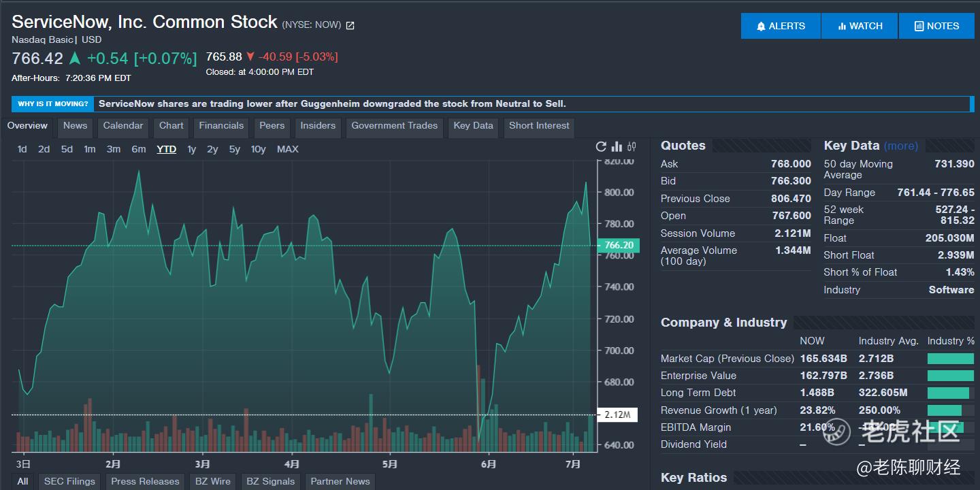Set chart range to 6m

139,149
